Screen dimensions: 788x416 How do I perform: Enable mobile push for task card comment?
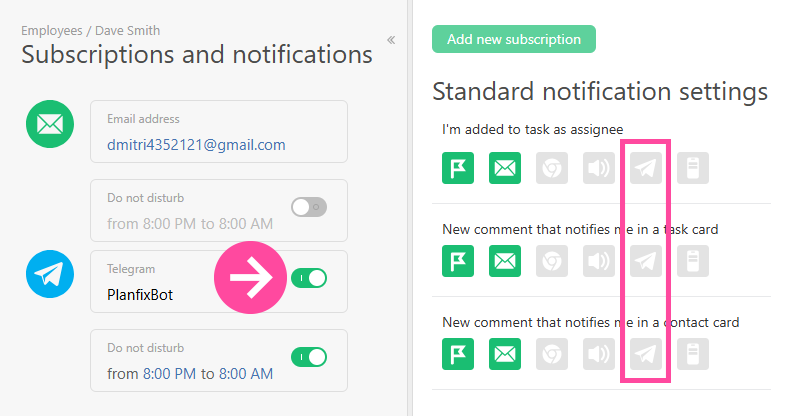692,261
